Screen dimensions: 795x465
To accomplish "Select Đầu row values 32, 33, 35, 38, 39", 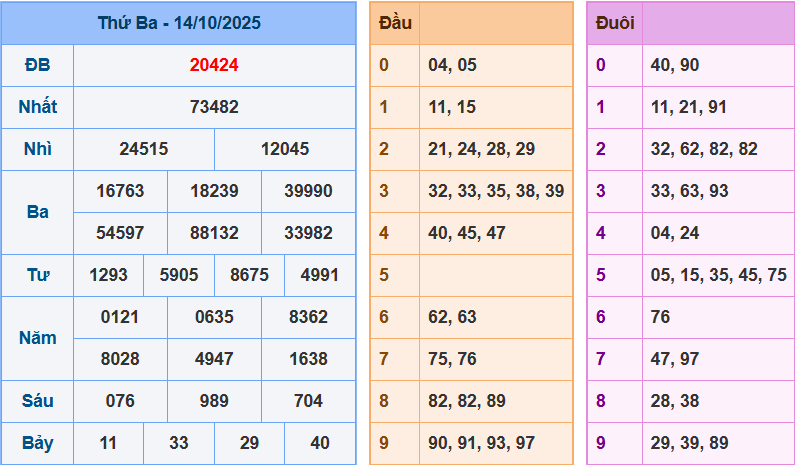I will [x=495, y=191].
